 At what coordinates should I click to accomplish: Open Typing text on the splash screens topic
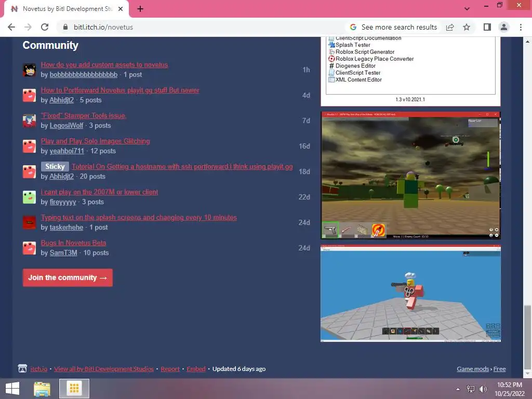pos(139,218)
